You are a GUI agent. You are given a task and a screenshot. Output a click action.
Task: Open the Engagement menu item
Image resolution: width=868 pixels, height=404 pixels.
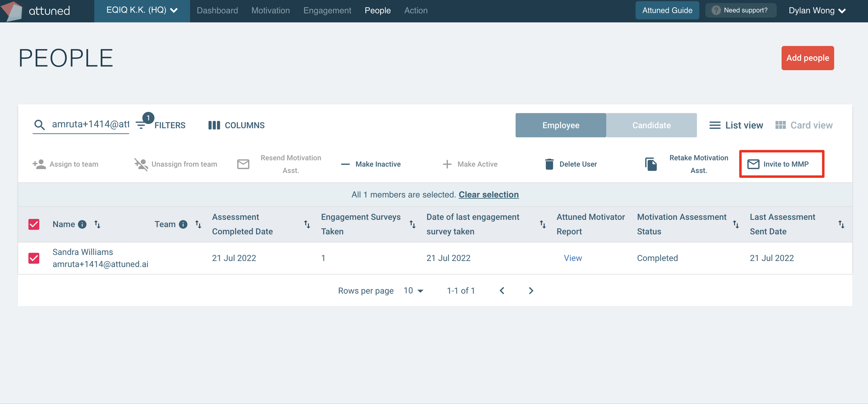tap(327, 10)
